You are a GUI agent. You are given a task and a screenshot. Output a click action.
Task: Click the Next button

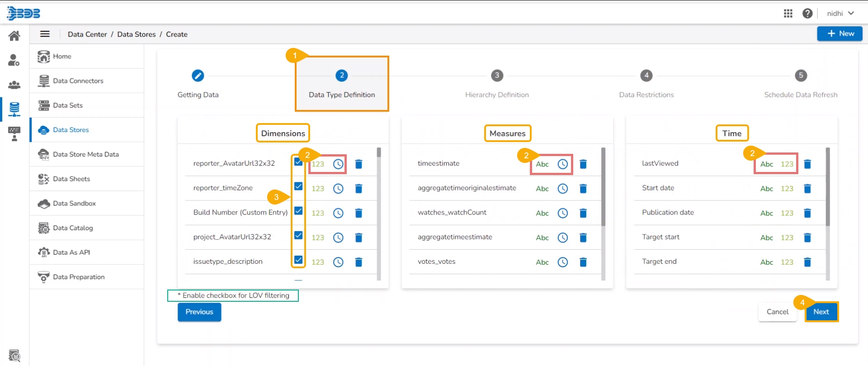click(821, 312)
